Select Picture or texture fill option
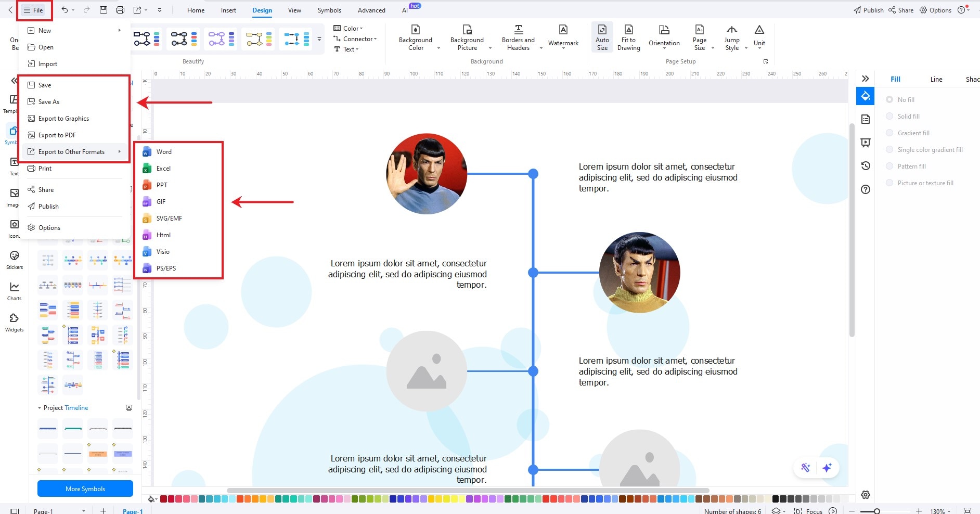This screenshot has width=980, height=514. [x=920, y=183]
